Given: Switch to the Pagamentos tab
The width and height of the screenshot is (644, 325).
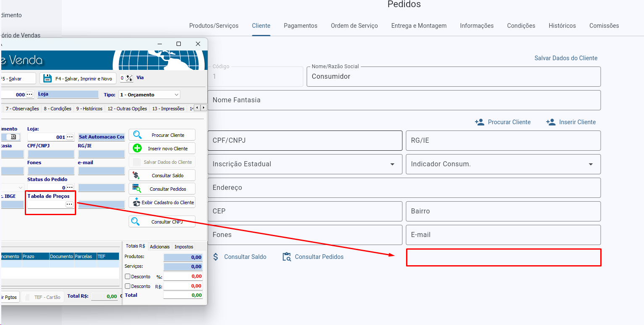Looking at the screenshot, I should point(300,26).
